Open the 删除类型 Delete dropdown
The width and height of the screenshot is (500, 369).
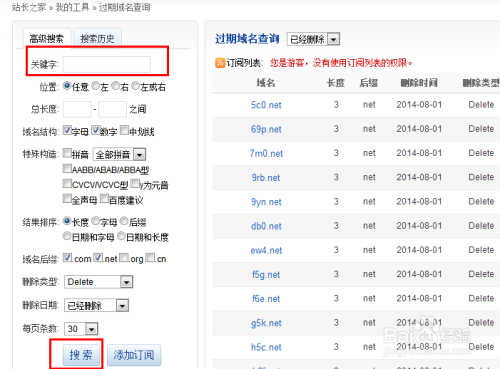click(x=98, y=282)
